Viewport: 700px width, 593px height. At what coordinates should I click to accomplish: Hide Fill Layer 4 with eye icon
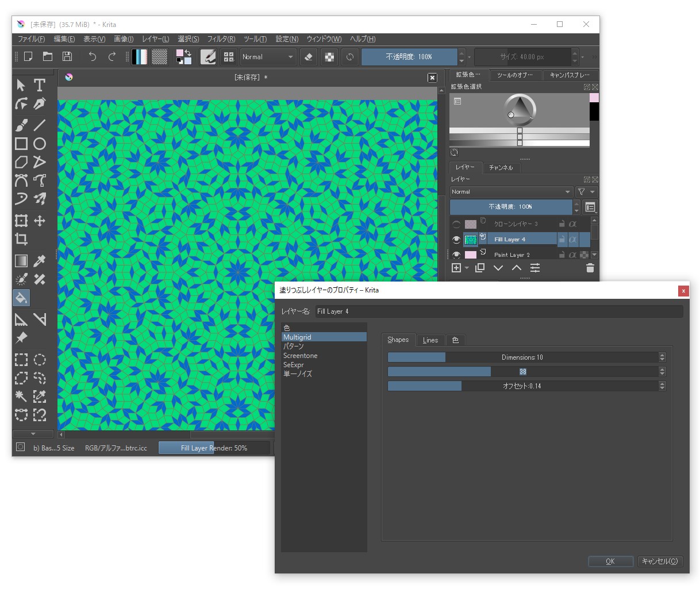tap(456, 240)
